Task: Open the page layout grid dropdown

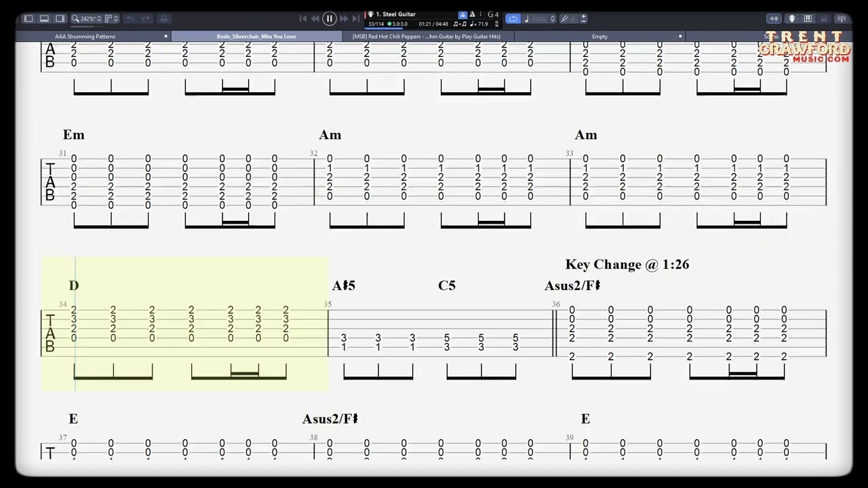Action: 111,18
